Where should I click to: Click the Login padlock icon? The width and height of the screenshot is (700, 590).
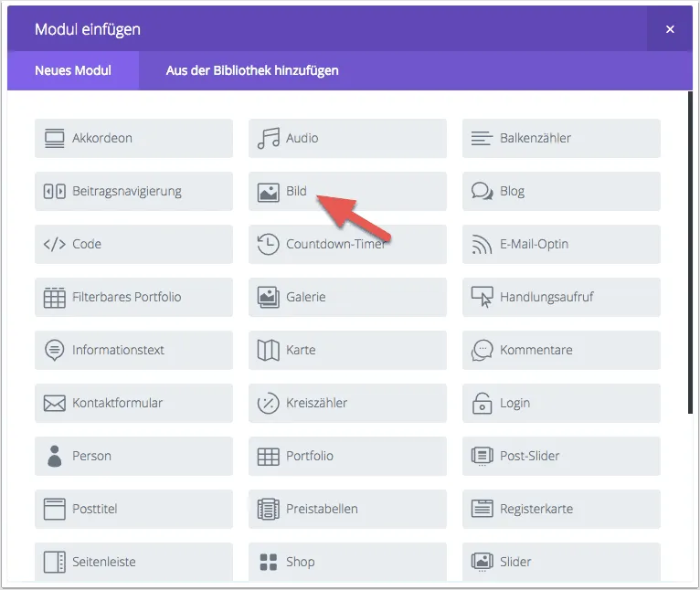482,403
